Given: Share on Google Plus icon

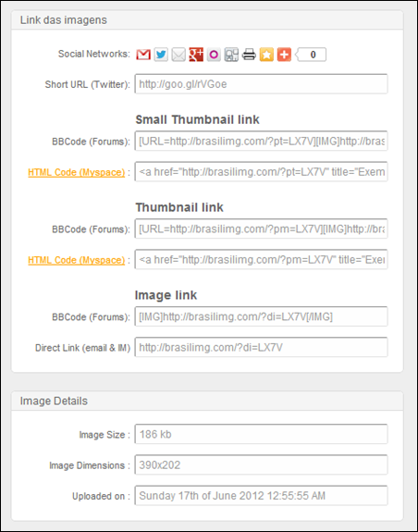Looking at the screenshot, I should 196,55.
